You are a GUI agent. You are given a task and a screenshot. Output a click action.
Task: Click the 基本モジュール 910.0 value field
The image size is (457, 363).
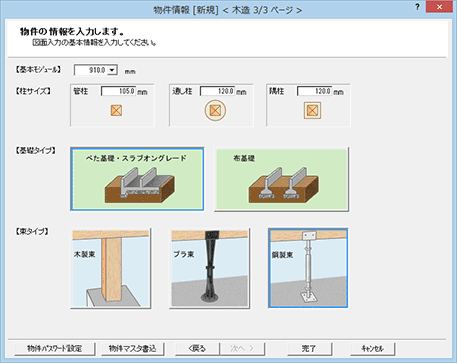(x=91, y=70)
